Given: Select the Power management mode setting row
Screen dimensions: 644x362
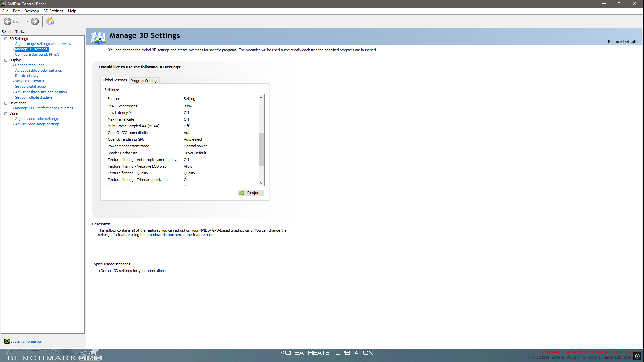Looking at the screenshot, I should (x=182, y=146).
